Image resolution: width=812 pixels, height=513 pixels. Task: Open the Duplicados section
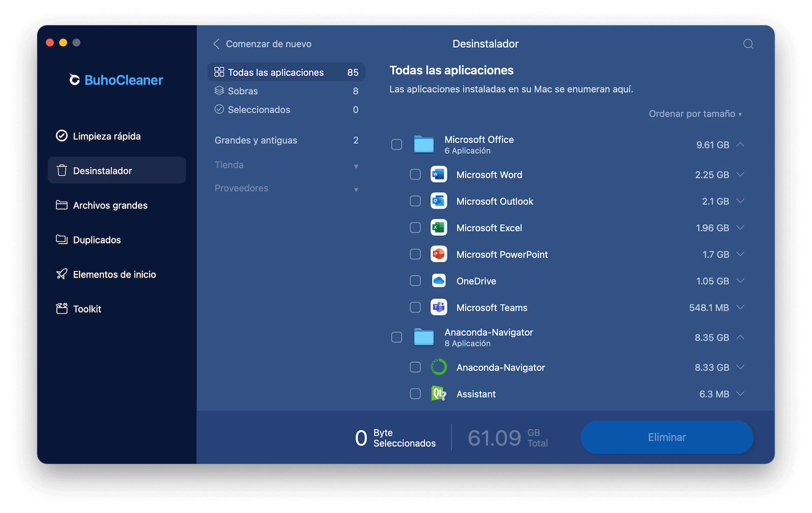click(x=117, y=240)
